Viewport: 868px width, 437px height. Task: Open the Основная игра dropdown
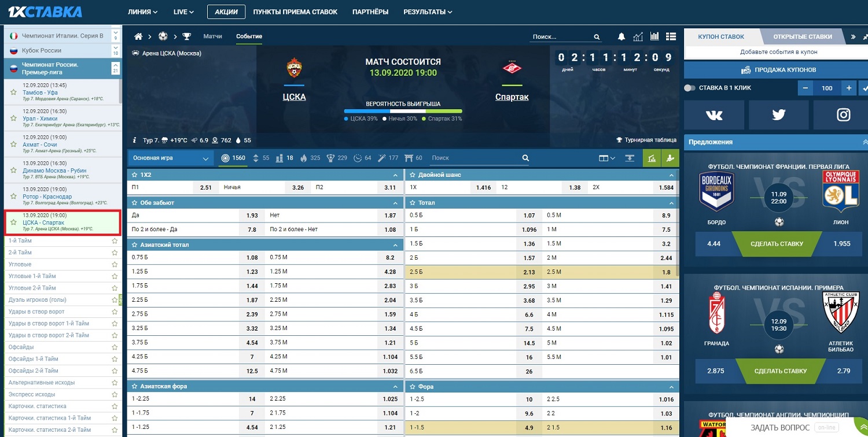coord(170,158)
